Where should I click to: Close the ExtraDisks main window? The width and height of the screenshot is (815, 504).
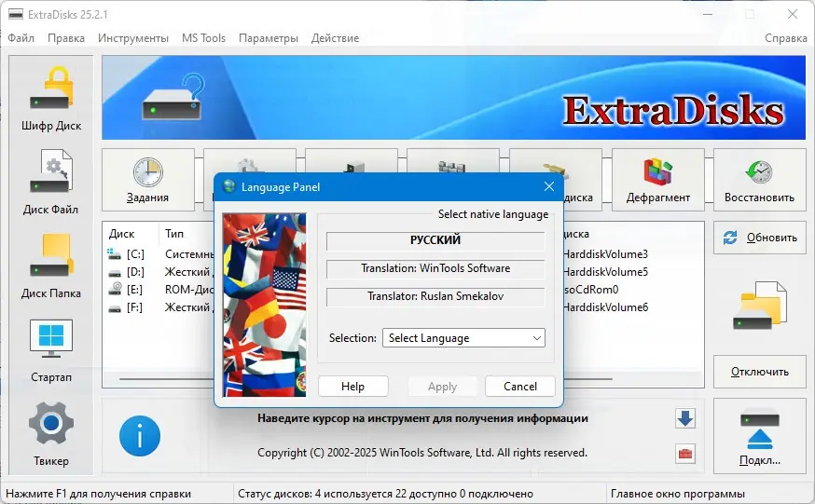pyautogui.click(x=792, y=15)
